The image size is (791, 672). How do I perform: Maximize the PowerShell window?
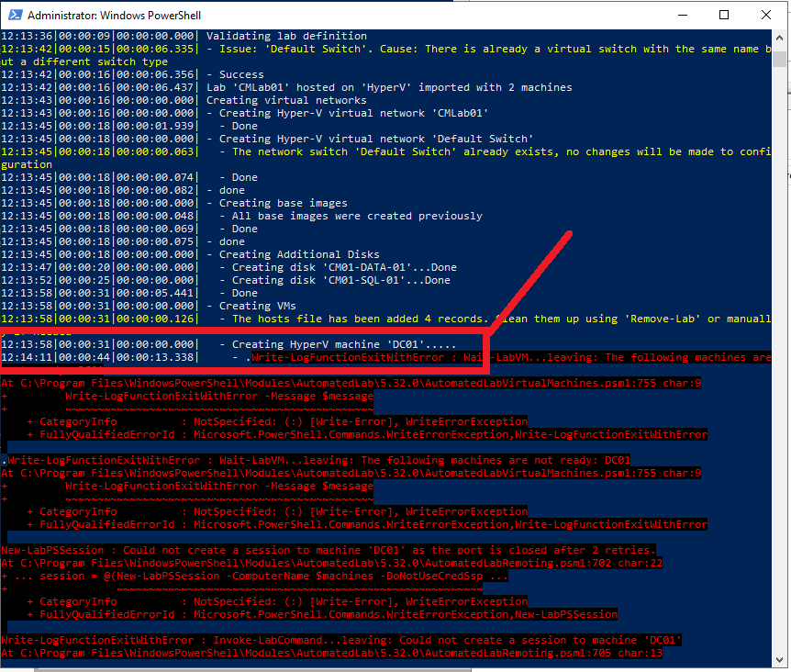coord(724,15)
